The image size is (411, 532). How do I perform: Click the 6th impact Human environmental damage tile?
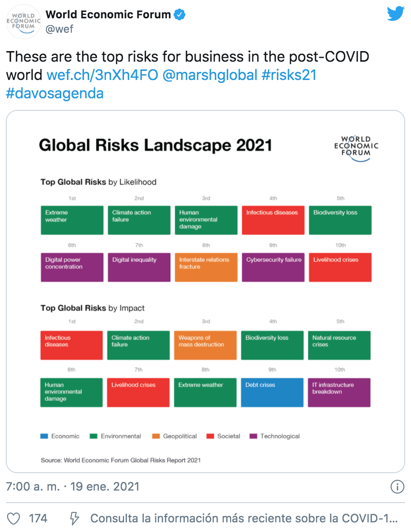(71, 393)
